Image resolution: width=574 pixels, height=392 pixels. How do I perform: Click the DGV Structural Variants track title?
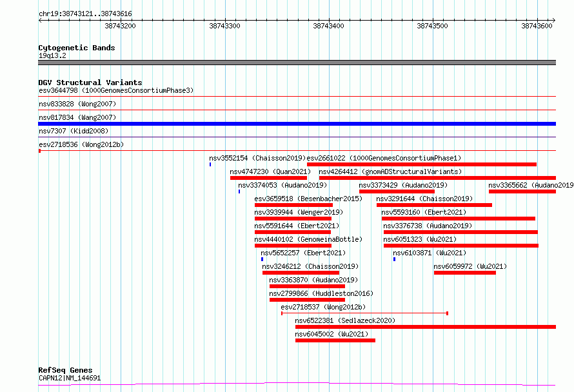pyautogui.click(x=90, y=83)
